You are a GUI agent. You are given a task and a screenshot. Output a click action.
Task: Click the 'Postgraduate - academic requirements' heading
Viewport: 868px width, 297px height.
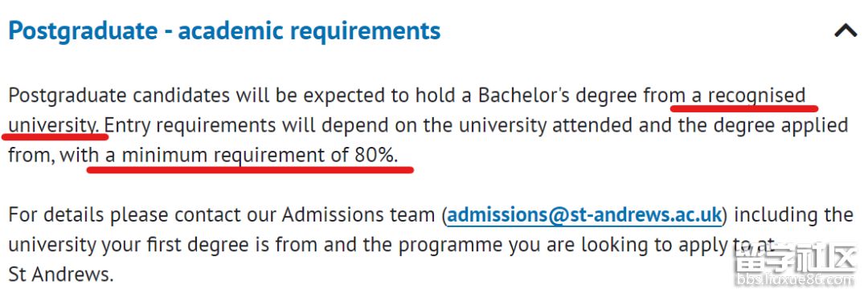tap(225, 31)
